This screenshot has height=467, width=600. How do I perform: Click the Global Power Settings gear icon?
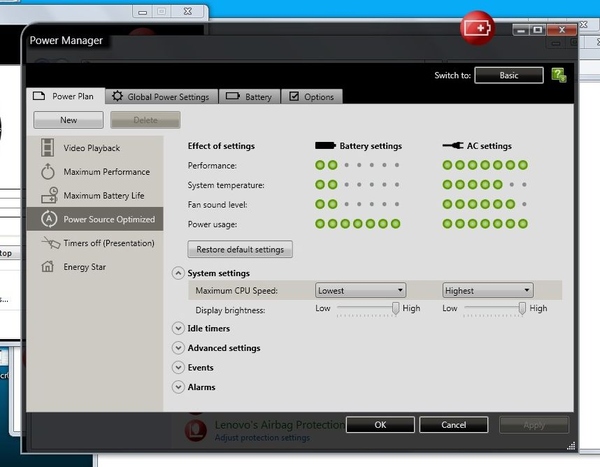[x=117, y=96]
